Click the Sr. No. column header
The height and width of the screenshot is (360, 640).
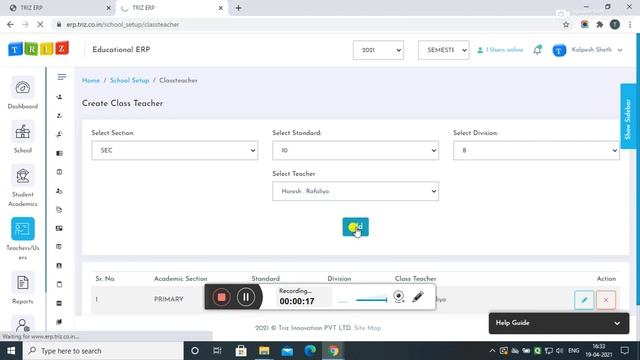[105, 279]
